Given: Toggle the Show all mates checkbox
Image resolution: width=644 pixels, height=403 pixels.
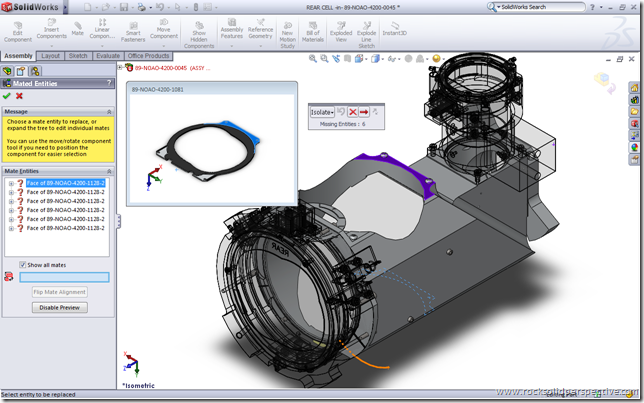Looking at the screenshot, I should point(23,265).
